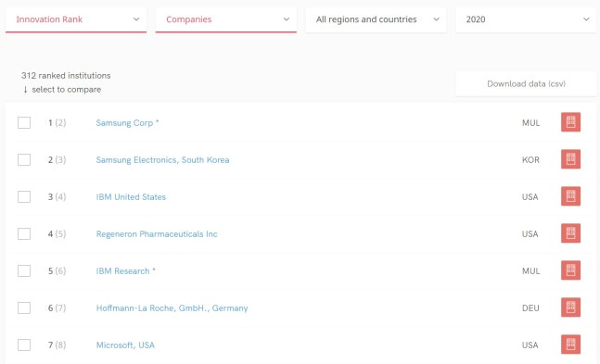Click the chevron next to 2020

click(586, 19)
